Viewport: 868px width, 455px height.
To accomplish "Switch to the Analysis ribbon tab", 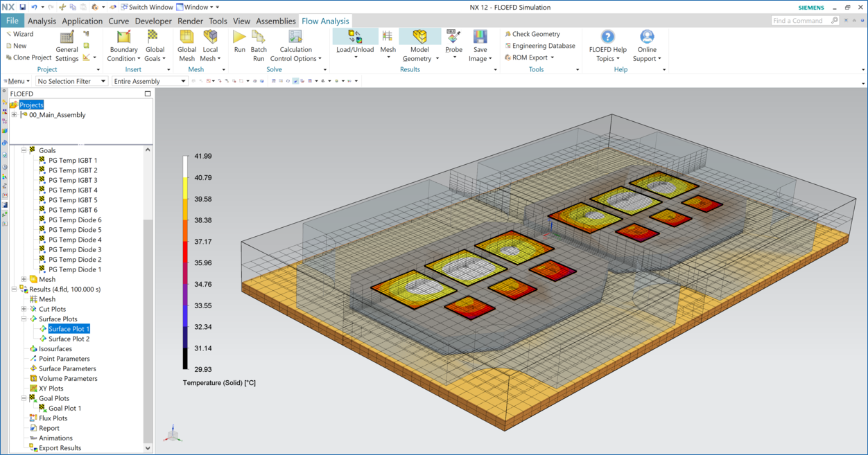I will pos(42,21).
